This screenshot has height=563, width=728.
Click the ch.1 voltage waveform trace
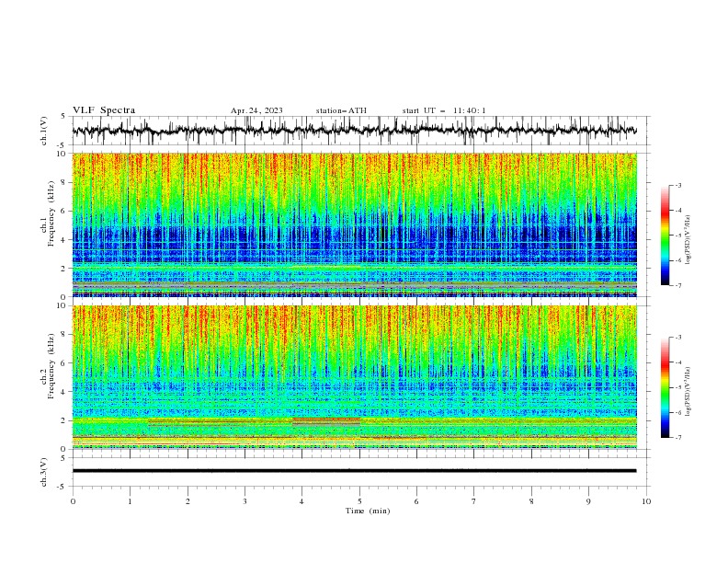pos(354,130)
